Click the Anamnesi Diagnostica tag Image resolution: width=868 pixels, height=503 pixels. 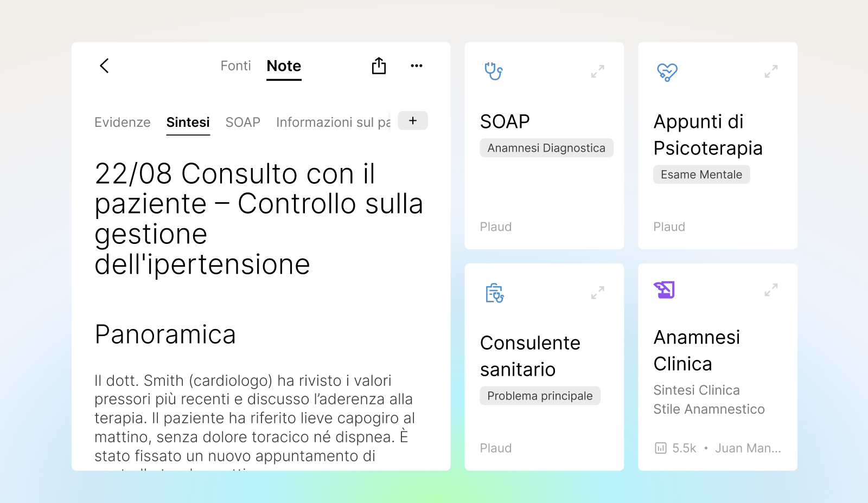click(x=546, y=148)
